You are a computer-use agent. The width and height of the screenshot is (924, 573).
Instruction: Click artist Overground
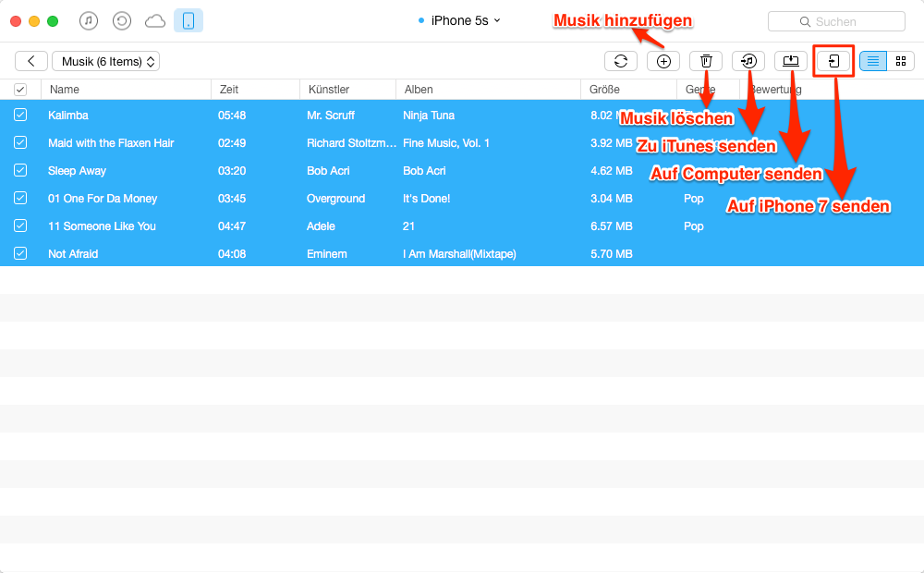pyautogui.click(x=336, y=199)
